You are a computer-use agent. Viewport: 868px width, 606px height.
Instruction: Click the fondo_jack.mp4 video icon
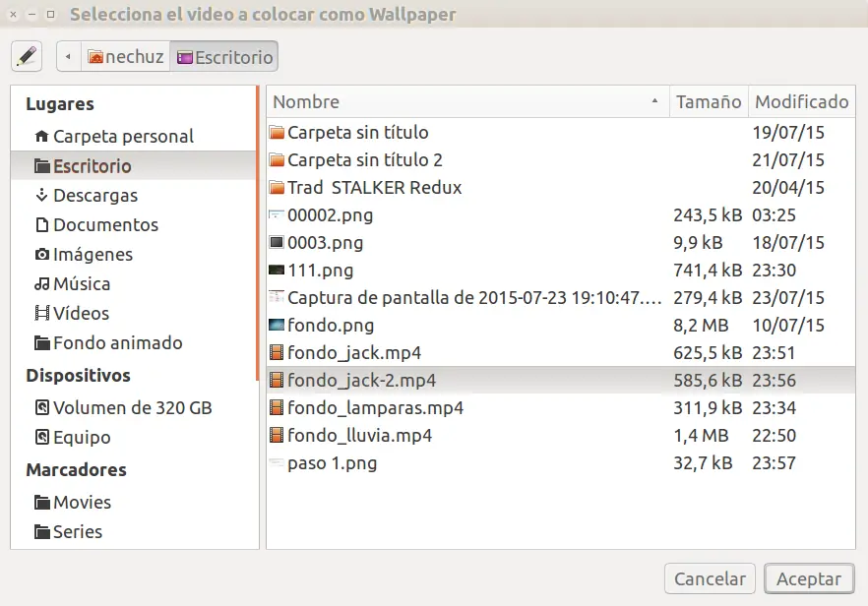277,352
